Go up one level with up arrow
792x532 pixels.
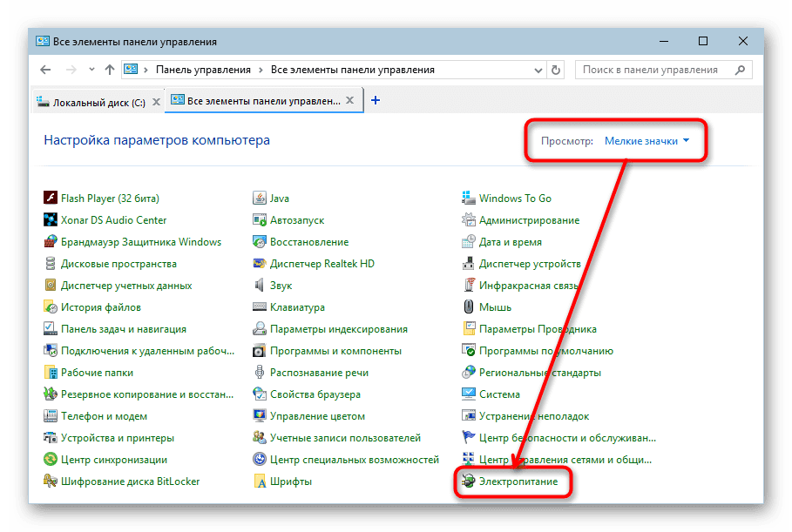tap(110, 70)
